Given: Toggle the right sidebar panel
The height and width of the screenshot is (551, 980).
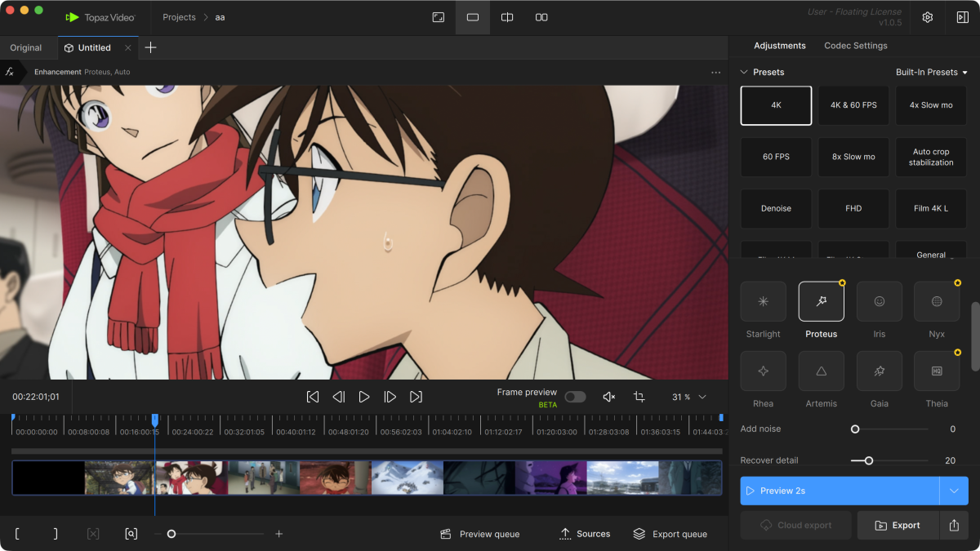Looking at the screenshot, I should point(962,17).
